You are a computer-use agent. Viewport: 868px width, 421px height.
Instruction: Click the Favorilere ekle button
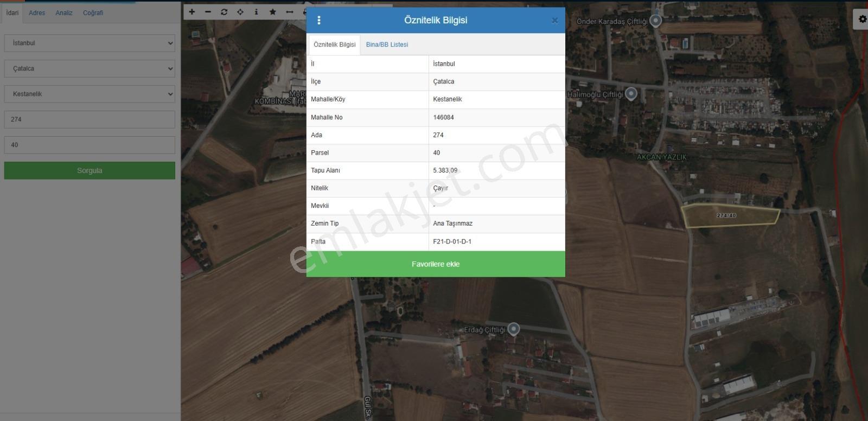tap(436, 264)
